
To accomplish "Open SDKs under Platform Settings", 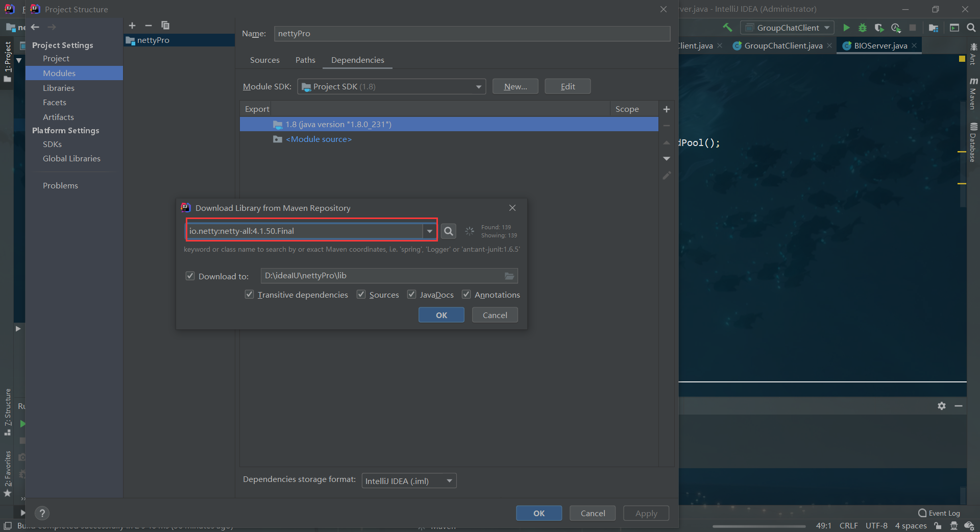I will coord(52,144).
